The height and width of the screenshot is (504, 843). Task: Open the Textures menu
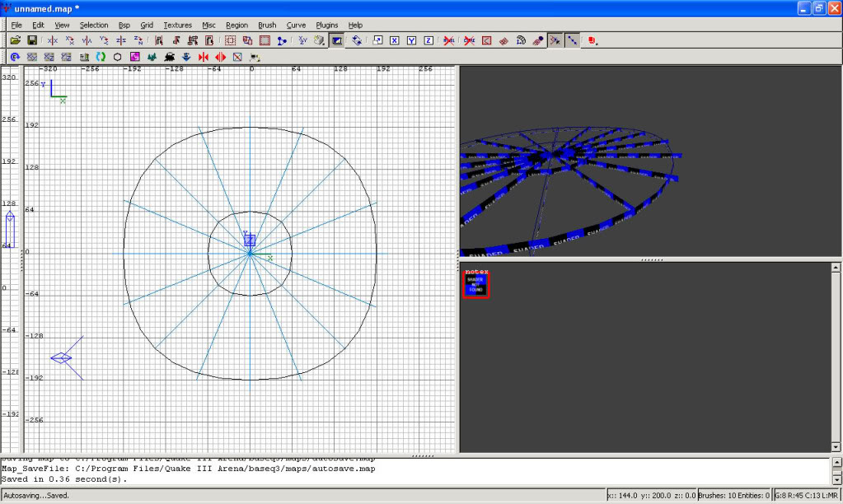pos(177,26)
